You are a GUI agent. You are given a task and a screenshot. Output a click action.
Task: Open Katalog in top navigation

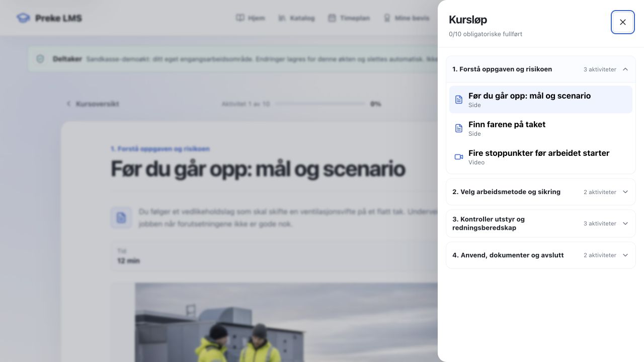click(296, 18)
